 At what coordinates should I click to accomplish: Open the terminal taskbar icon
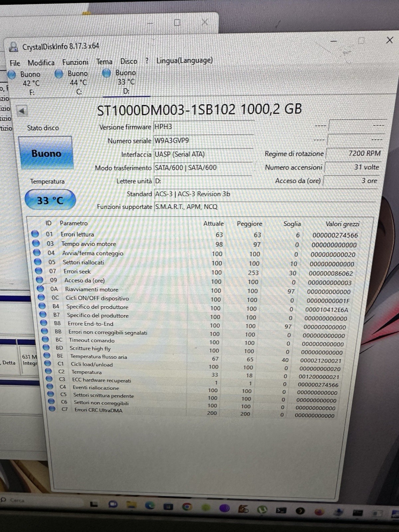tap(281, 510)
